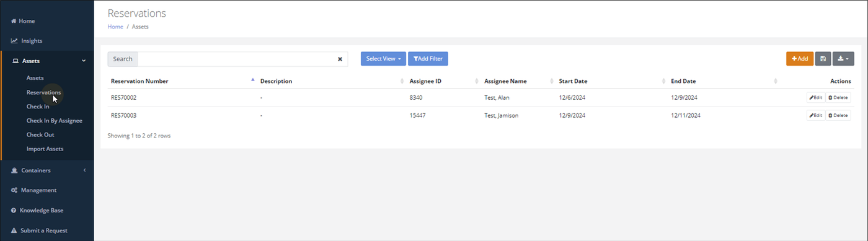The image size is (868, 241).
Task: Click the Containers icon in sidebar
Action: pos(14,170)
